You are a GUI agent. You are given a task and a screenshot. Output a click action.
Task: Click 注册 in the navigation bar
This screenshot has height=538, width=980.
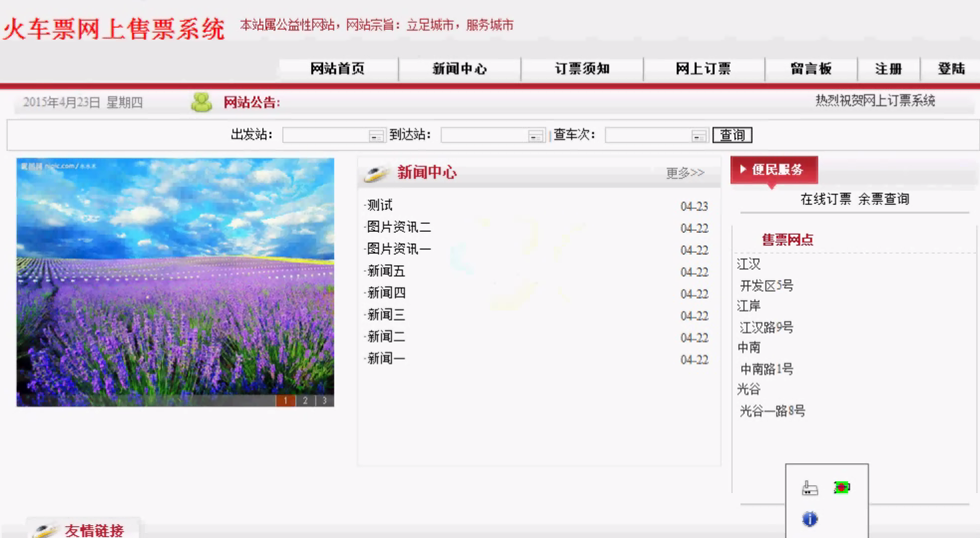[889, 69]
